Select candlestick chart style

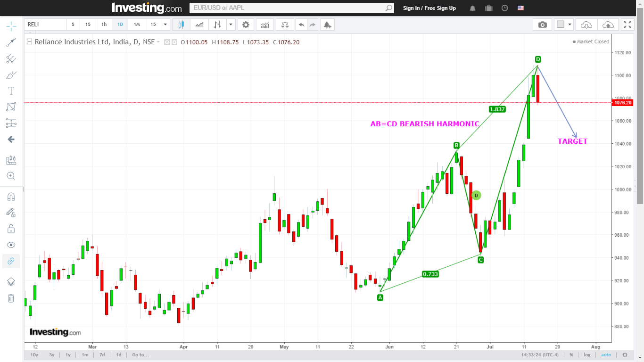[x=181, y=25]
